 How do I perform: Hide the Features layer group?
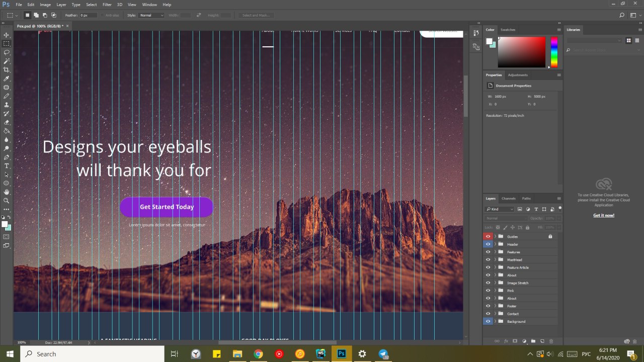[x=488, y=252]
